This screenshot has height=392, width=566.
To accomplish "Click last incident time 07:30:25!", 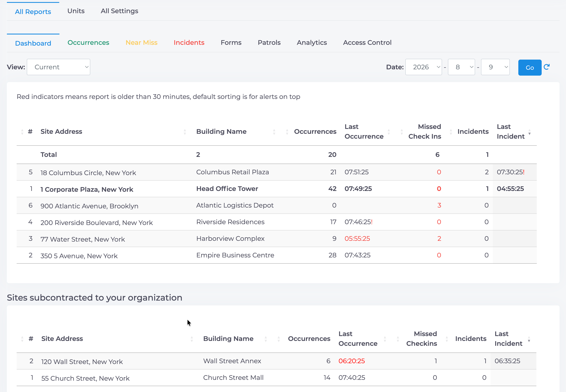I will click(510, 172).
